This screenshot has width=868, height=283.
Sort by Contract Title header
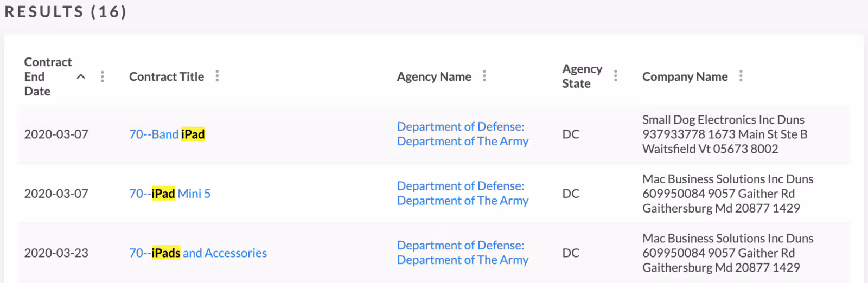(167, 76)
